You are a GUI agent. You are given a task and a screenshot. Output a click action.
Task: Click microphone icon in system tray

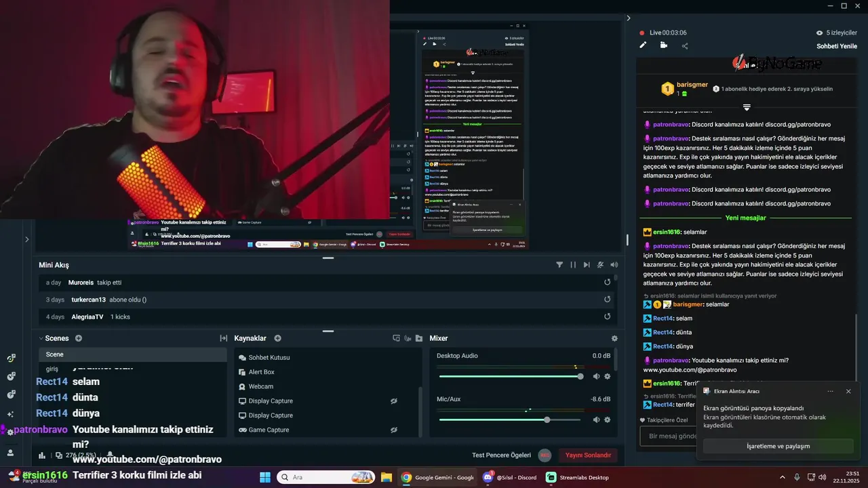[x=797, y=477]
